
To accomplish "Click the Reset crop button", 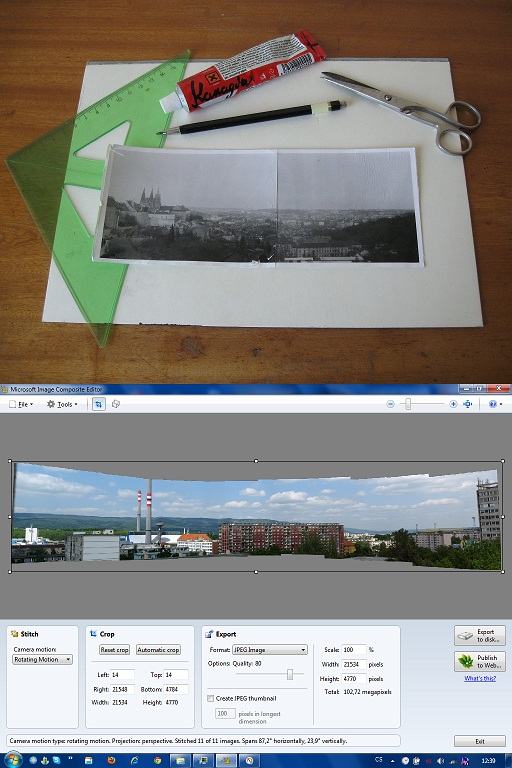I will tap(114, 649).
